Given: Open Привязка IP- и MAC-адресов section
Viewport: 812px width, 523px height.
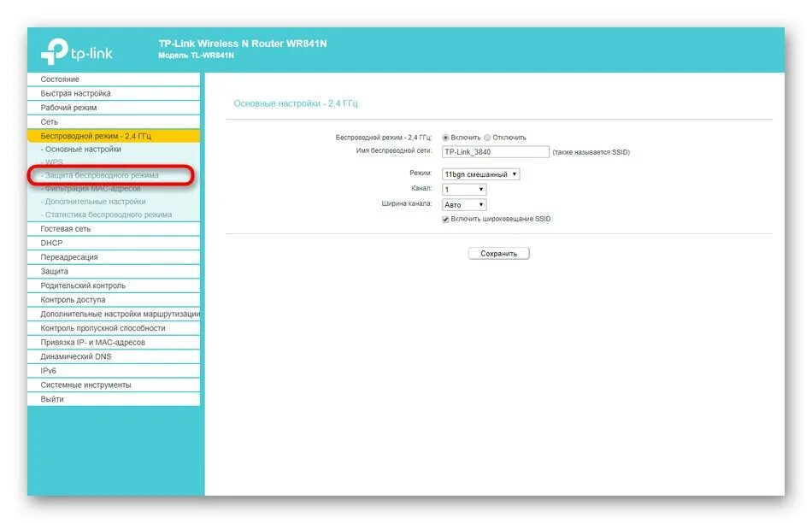Looking at the screenshot, I should pyautogui.click(x=114, y=343).
